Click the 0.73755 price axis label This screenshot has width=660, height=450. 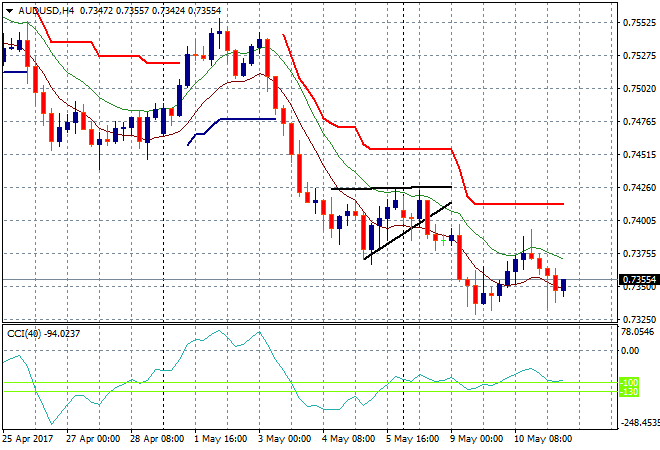coord(639,253)
